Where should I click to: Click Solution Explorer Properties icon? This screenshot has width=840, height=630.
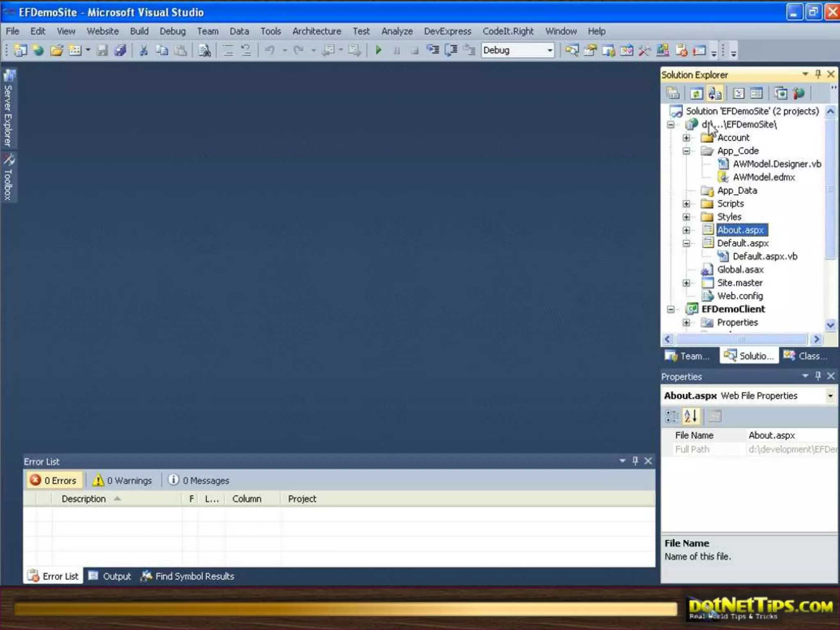(x=673, y=94)
